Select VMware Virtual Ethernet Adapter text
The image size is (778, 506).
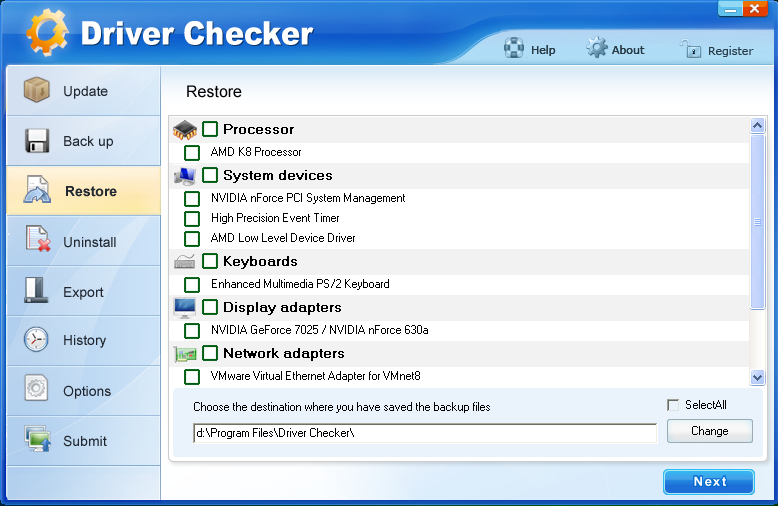pyautogui.click(x=316, y=376)
